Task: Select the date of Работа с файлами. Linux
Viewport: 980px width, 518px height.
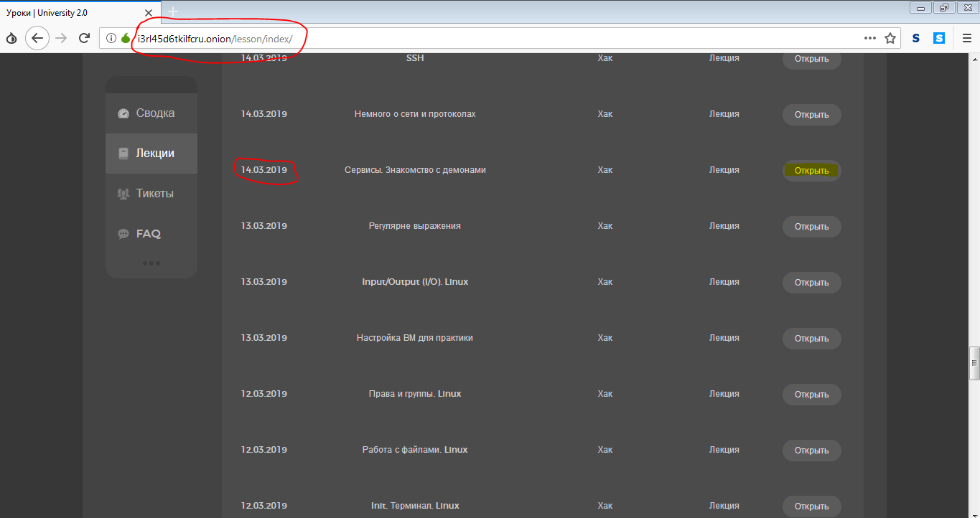Action: pos(264,450)
